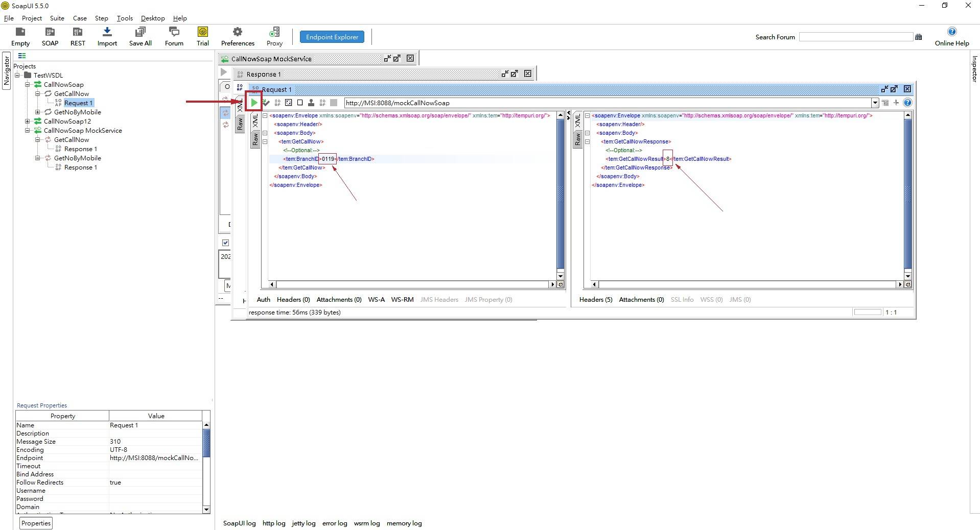This screenshot has height=530, width=980.
Task: Click the person-shaped icon in Request 1 toolbar
Action: (311, 103)
